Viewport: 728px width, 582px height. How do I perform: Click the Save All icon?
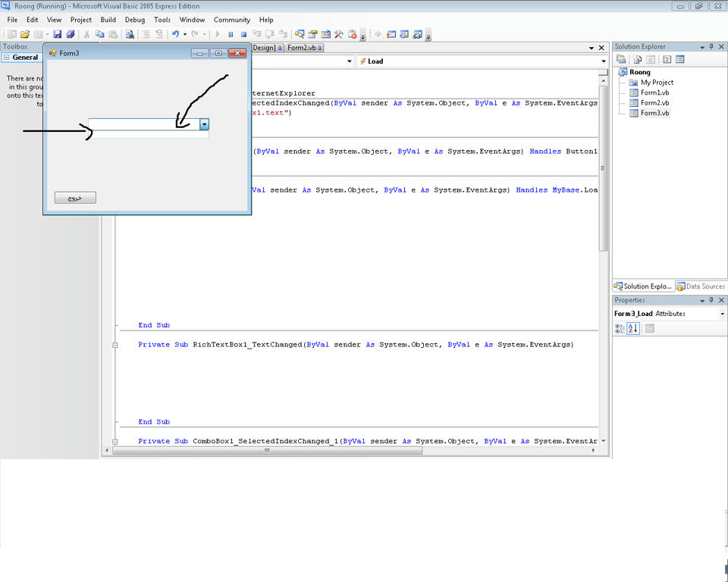click(x=71, y=34)
